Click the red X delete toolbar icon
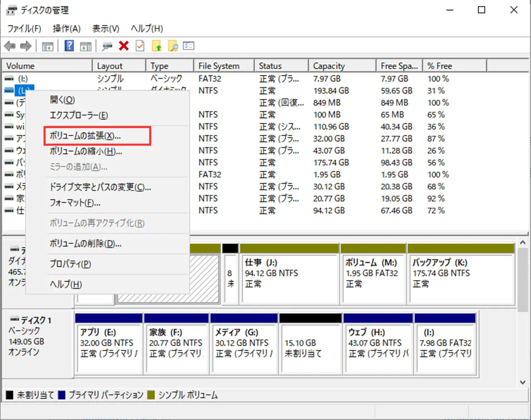This screenshot has height=420, width=531. (x=124, y=46)
